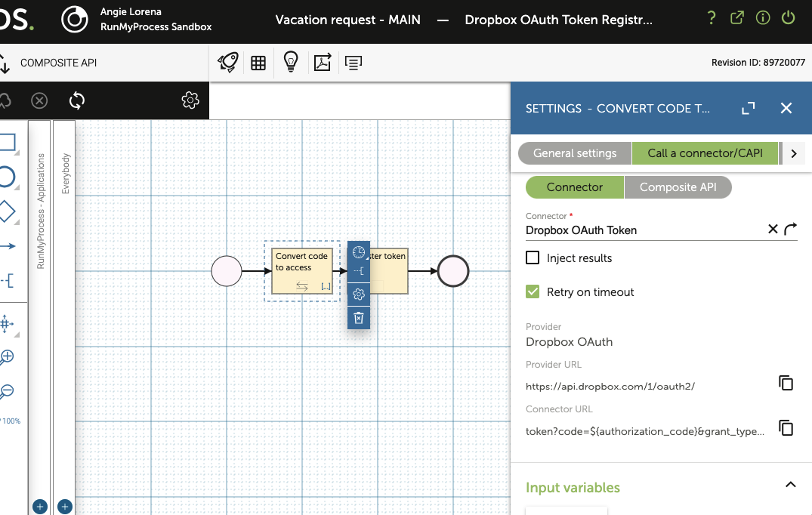Image resolution: width=812 pixels, height=515 pixels.
Task: Cancel with the circled X icon
Action: (39, 100)
